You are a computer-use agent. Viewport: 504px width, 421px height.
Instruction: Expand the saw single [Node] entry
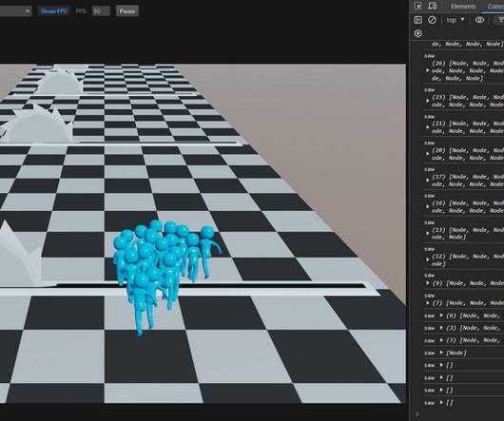click(x=441, y=353)
